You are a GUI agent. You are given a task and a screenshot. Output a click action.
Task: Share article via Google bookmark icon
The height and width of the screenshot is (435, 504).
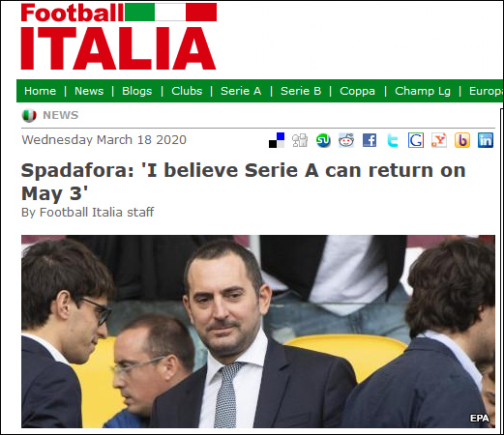[x=416, y=140]
